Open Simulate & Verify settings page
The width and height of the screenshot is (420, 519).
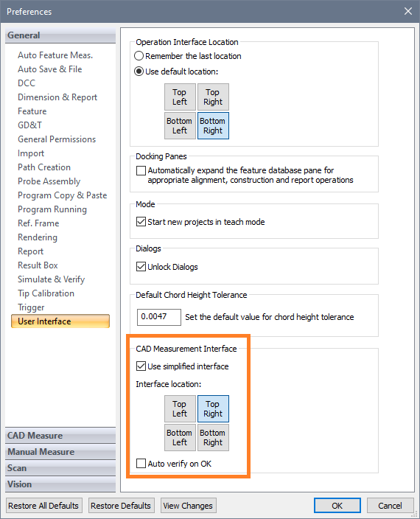[52, 279]
